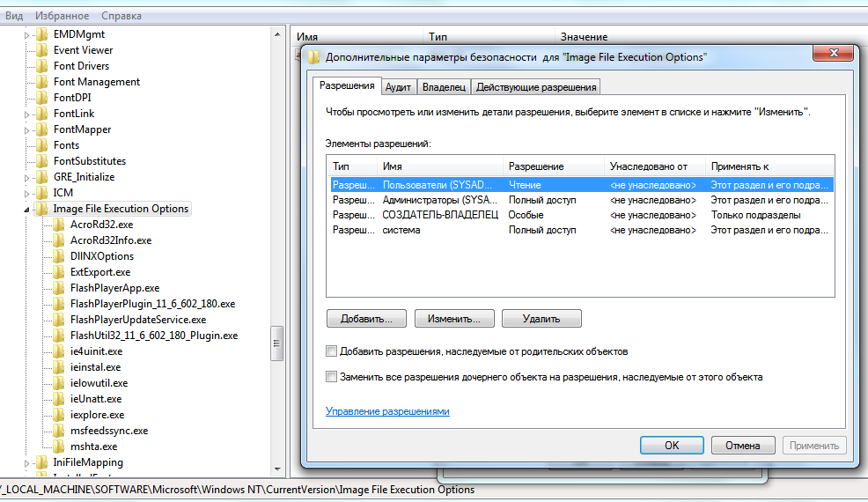Image resolution: width=868 pixels, height=502 pixels.
Task: Click the FontMapper folder icon
Action: click(x=42, y=129)
